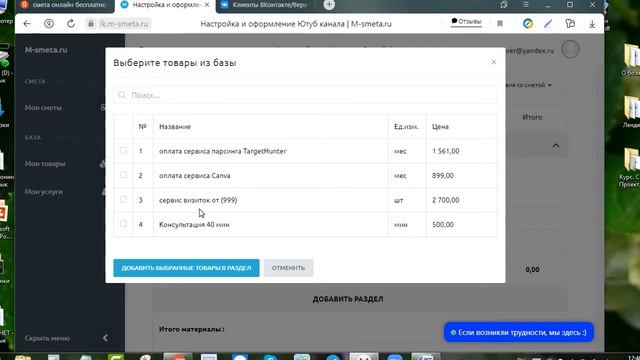640x360 pixels.
Task: Click the 'Ед.изм.' column header
Action: coord(406,127)
